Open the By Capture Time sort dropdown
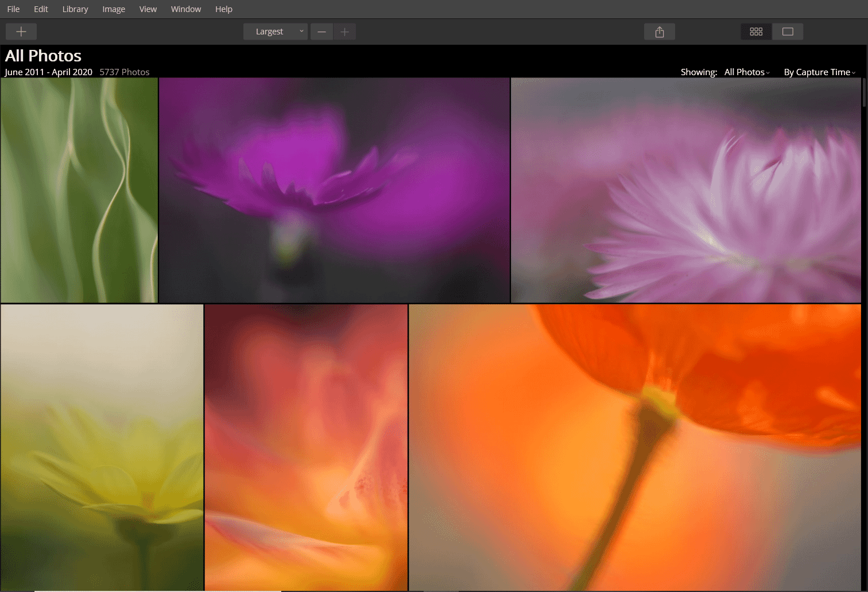 tap(820, 72)
